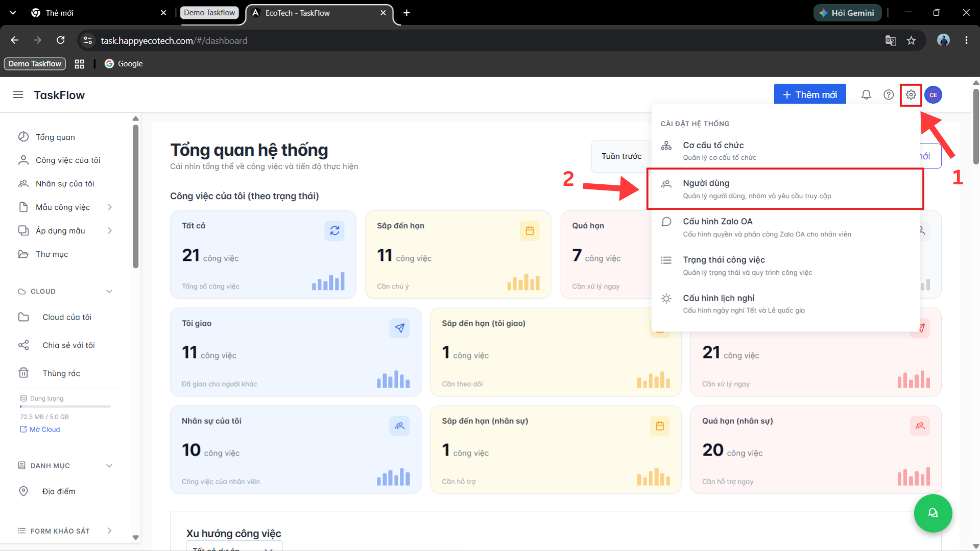Close the EcoTech - TaskFlow tab
The width and height of the screenshot is (980, 551).
pyautogui.click(x=383, y=13)
